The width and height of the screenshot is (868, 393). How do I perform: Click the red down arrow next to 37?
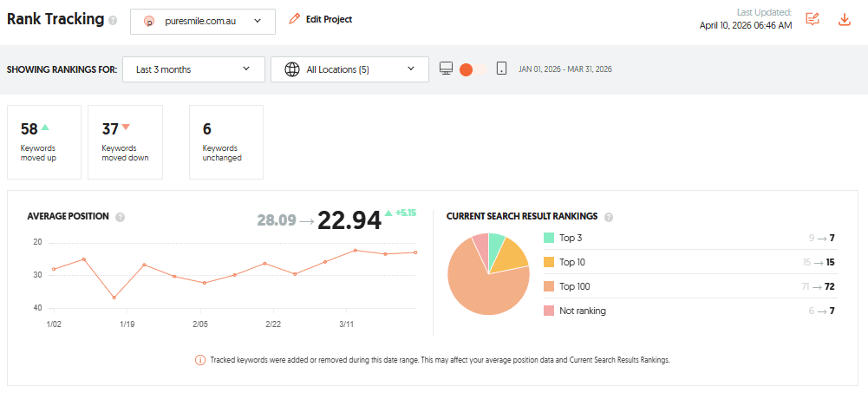[126, 128]
